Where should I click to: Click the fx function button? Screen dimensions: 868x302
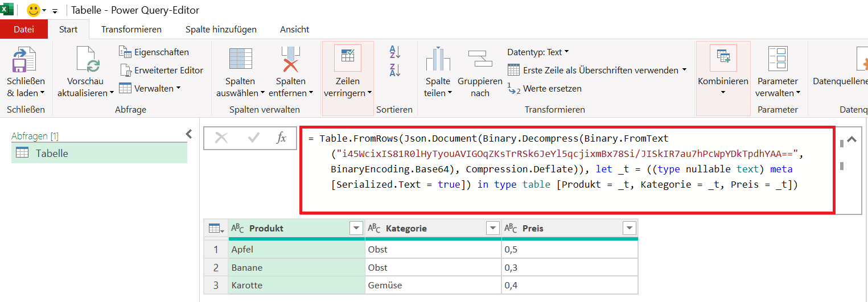click(281, 138)
